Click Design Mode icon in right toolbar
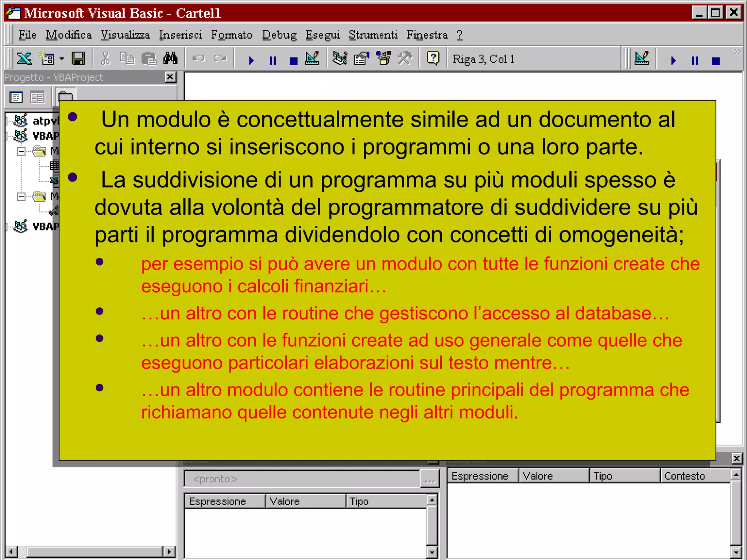This screenshot has width=747, height=560. click(642, 59)
